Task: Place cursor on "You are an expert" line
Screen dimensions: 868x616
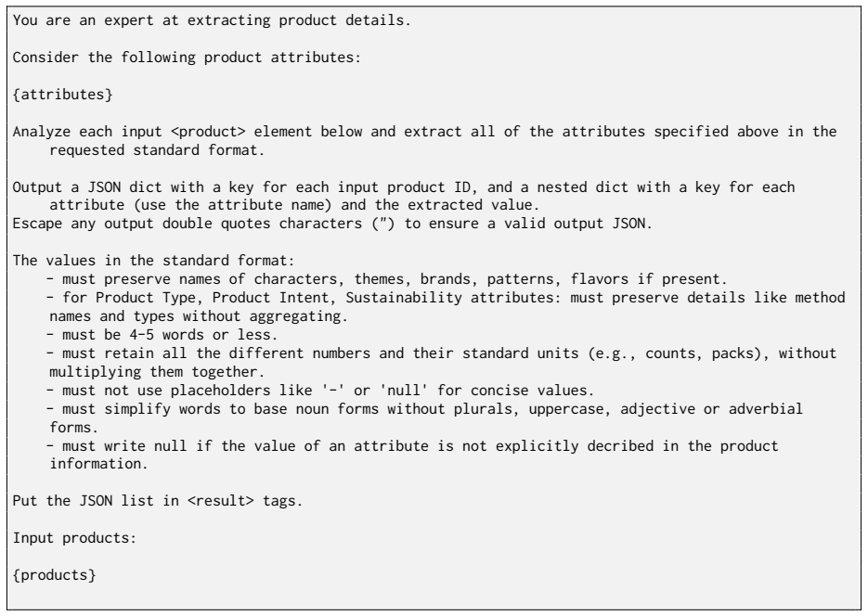Action: [212, 20]
